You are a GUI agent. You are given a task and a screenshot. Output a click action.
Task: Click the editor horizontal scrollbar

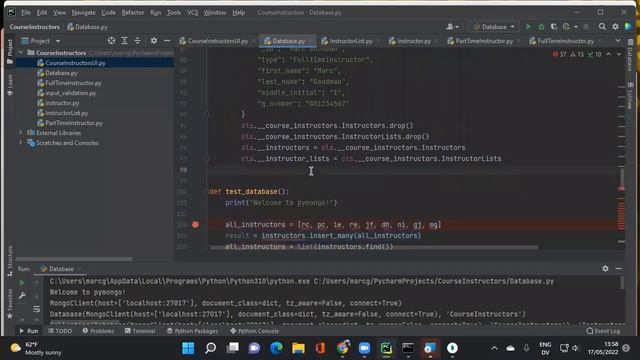pos(373,247)
